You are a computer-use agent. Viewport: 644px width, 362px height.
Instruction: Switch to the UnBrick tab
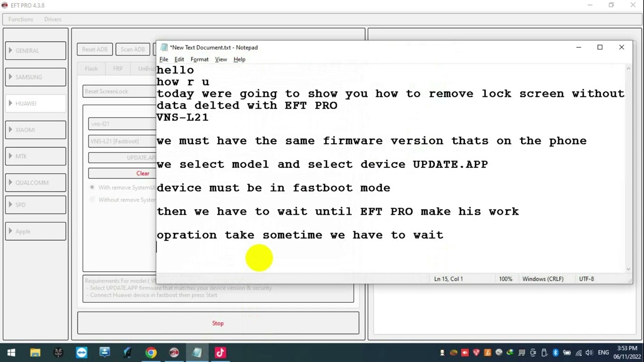tap(144, 68)
